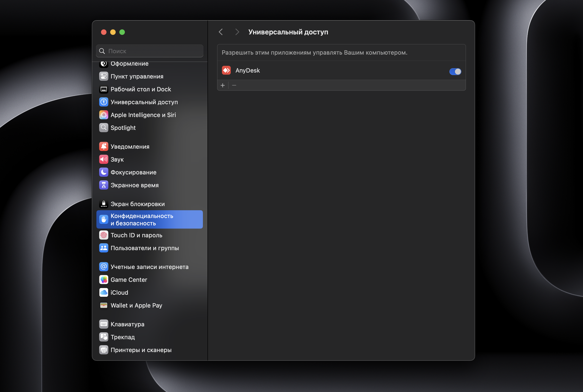Select the Фокусирование moon icon
Viewport: 583px width, 392px height.
click(104, 172)
